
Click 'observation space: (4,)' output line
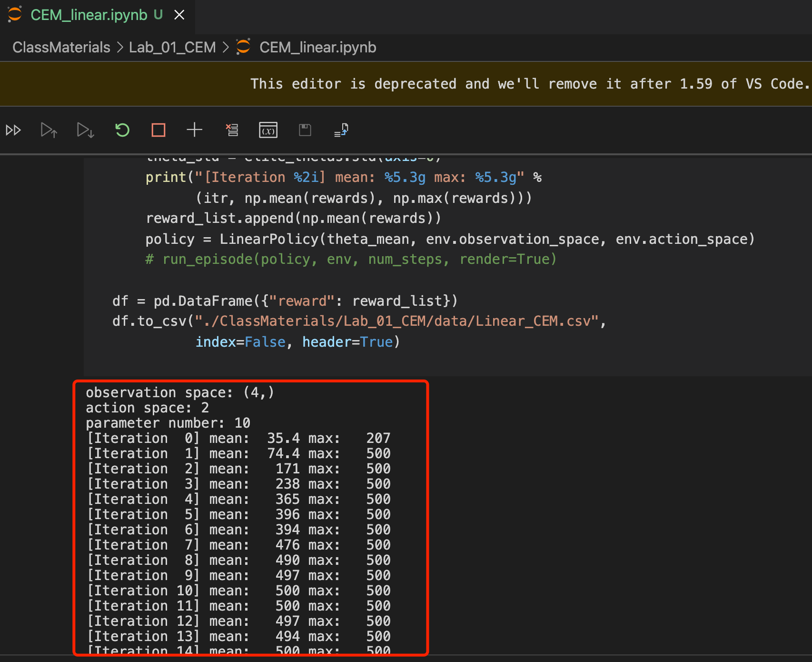pyautogui.click(x=180, y=392)
